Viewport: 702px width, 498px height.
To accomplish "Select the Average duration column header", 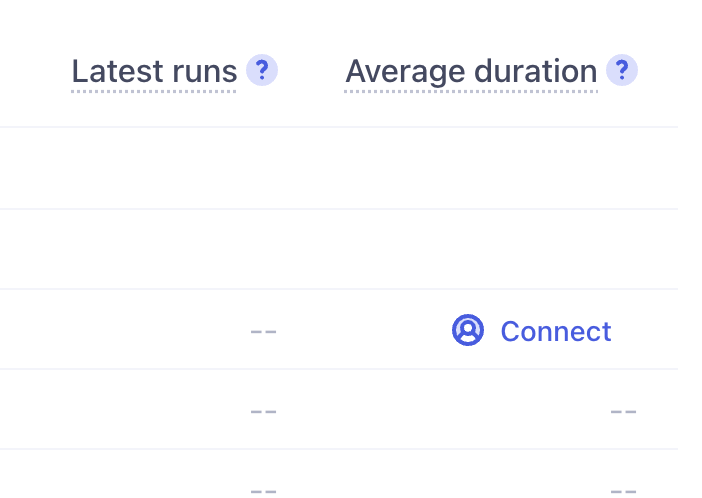I will (x=471, y=72).
